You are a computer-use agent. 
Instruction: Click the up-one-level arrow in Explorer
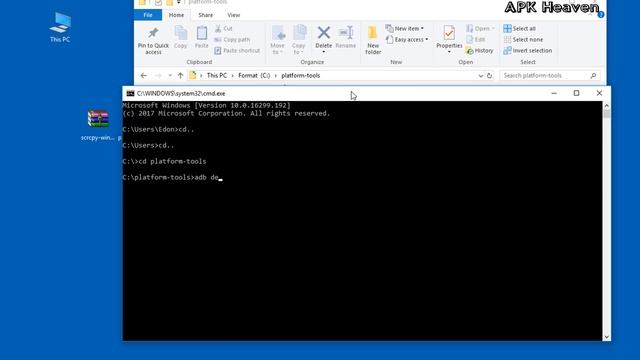[x=180, y=76]
